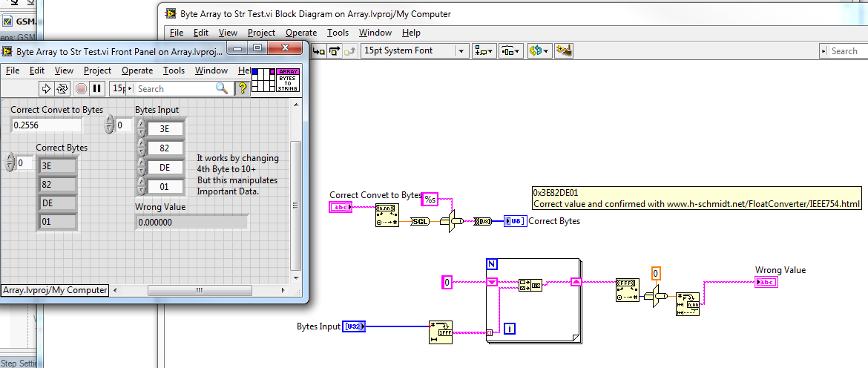Click Step Over icon in Block Diagram toolbar
This screenshot has height=368, width=868.
(x=335, y=51)
